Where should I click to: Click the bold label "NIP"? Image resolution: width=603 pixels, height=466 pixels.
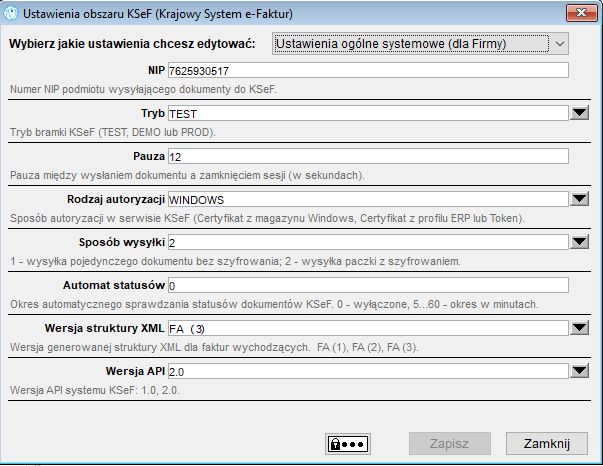(156, 70)
